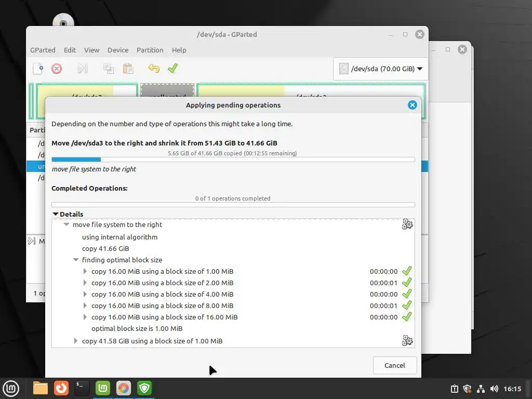Launch Firefox from the panel
Image resolution: width=532 pixels, height=399 pixels.
click(x=61, y=388)
